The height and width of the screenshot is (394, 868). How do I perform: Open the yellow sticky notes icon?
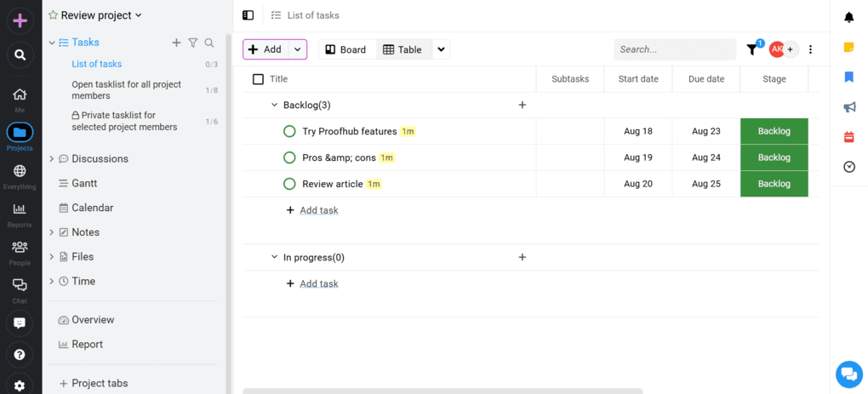(x=848, y=48)
